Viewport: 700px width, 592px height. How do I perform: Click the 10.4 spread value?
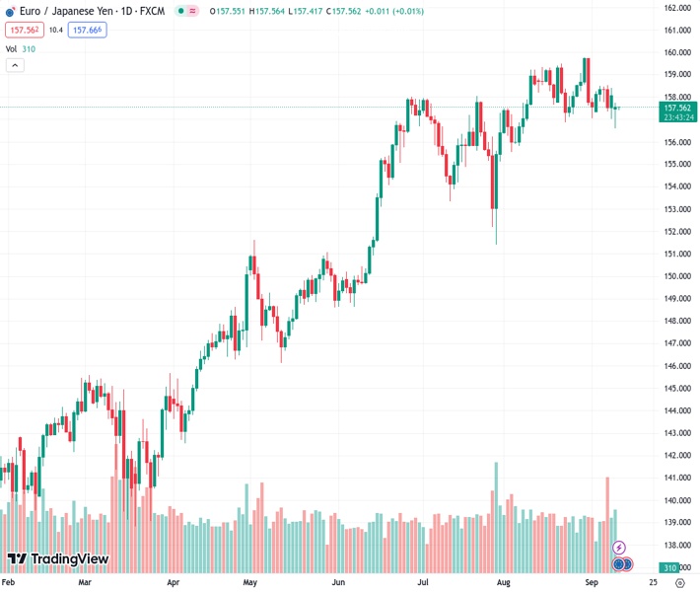point(55,30)
